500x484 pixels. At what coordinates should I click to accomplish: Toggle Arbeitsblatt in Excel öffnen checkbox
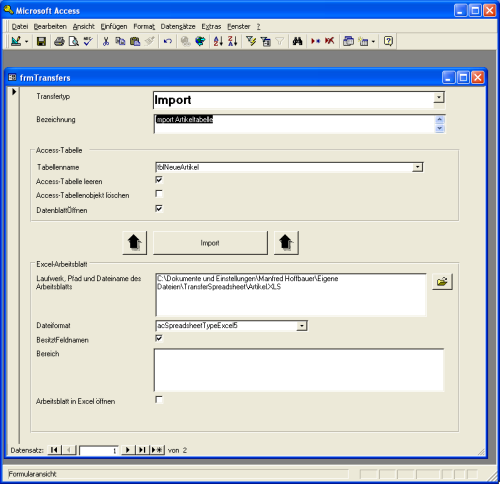tap(159, 399)
